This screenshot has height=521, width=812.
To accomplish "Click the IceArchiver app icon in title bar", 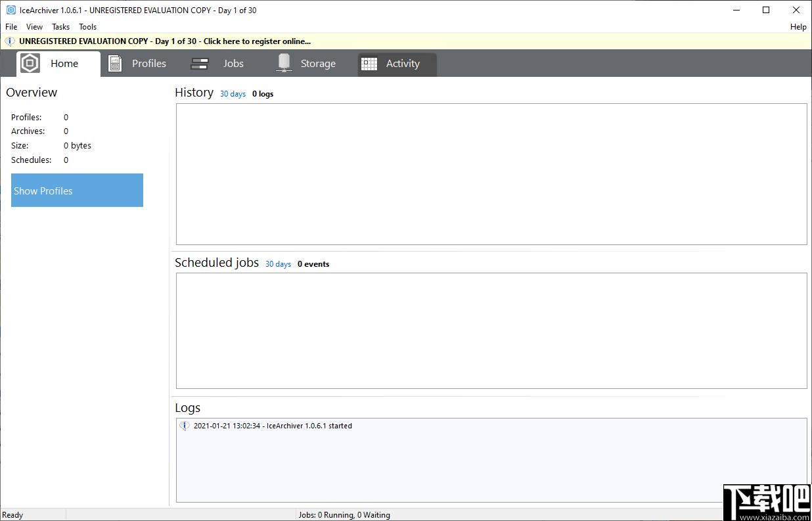I will (x=11, y=10).
